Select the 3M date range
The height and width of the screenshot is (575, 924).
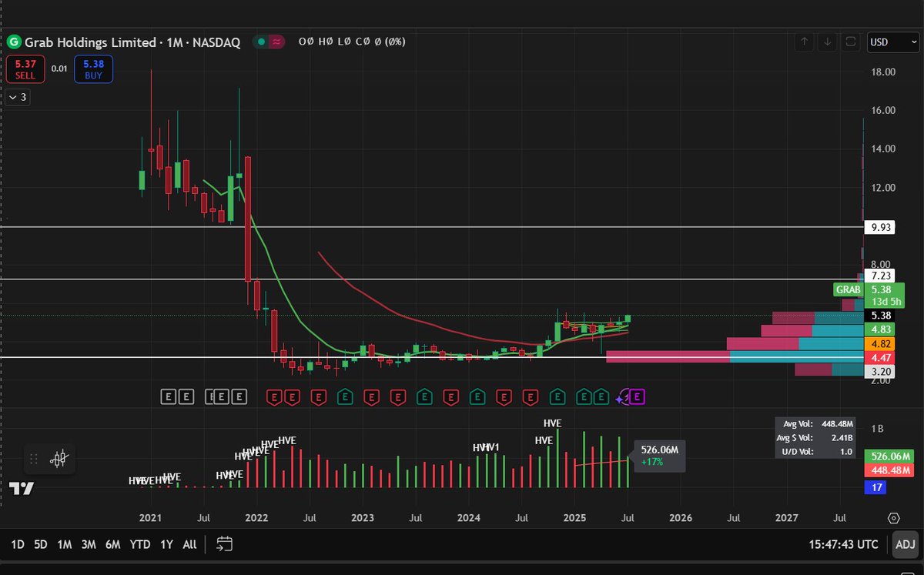pos(89,544)
